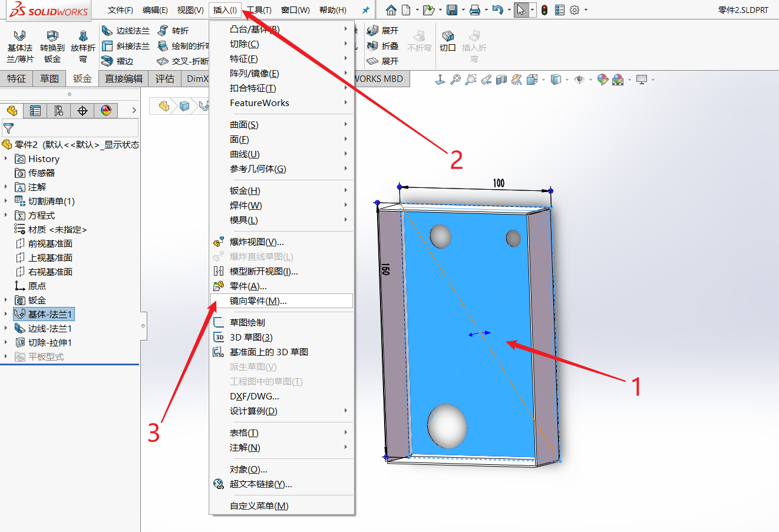Click the 绘制的折弯 sketched bend tool
Viewport: 779px width, 532px height.
(x=183, y=46)
